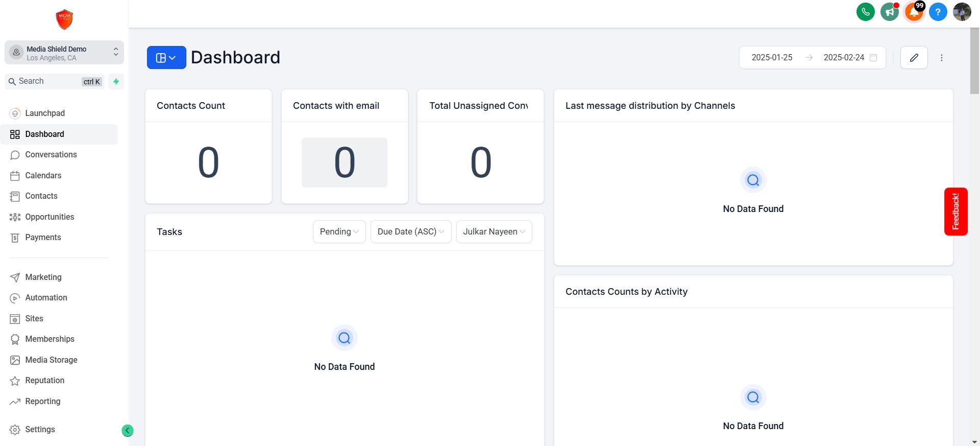Expand the Pending task status dropdown
The width and height of the screenshot is (980, 446).
pos(339,232)
